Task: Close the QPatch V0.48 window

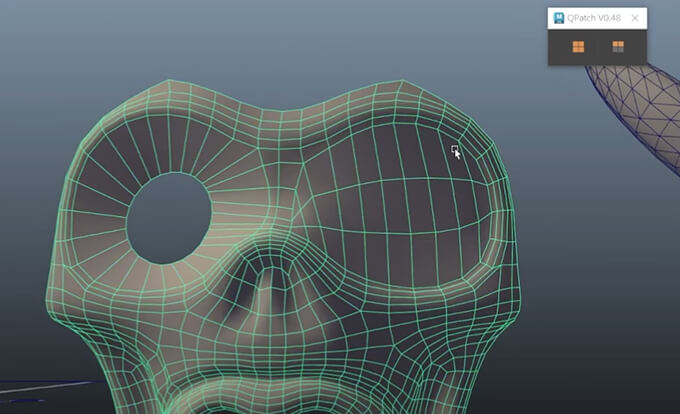Action: click(635, 18)
